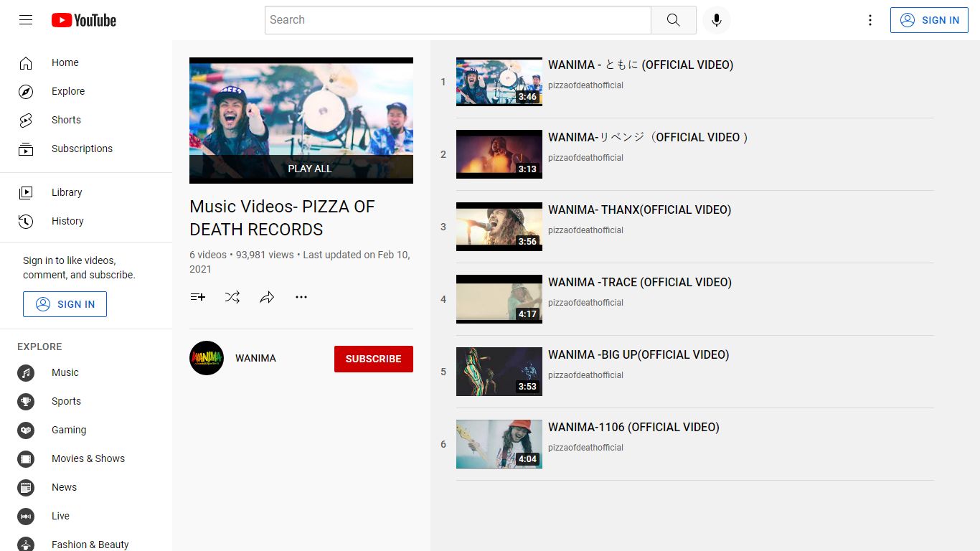Go to the YouTube logo home
This screenshot has height=551, width=980.
pyautogui.click(x=84, y=20)
